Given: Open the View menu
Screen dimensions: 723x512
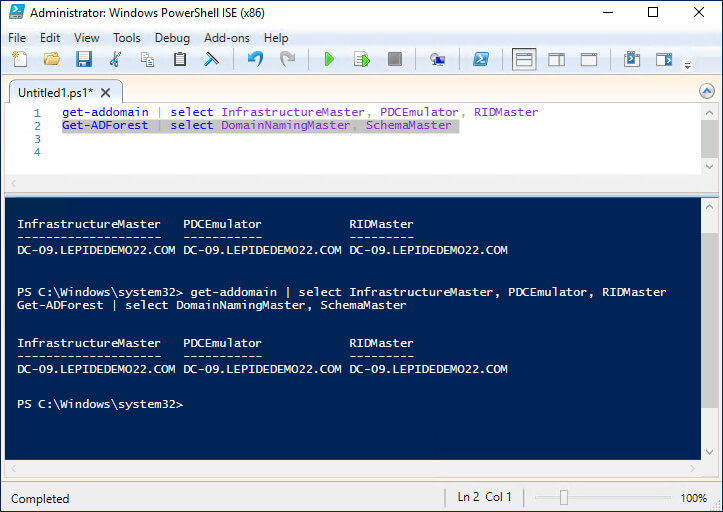Looking at the screenshot, I should tap(87, 38).
